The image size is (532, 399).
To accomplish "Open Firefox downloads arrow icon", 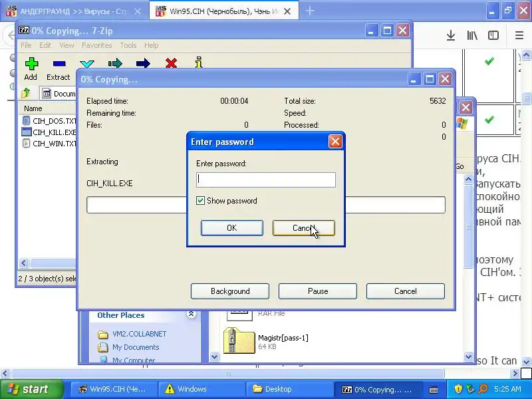I will point(451,35).
